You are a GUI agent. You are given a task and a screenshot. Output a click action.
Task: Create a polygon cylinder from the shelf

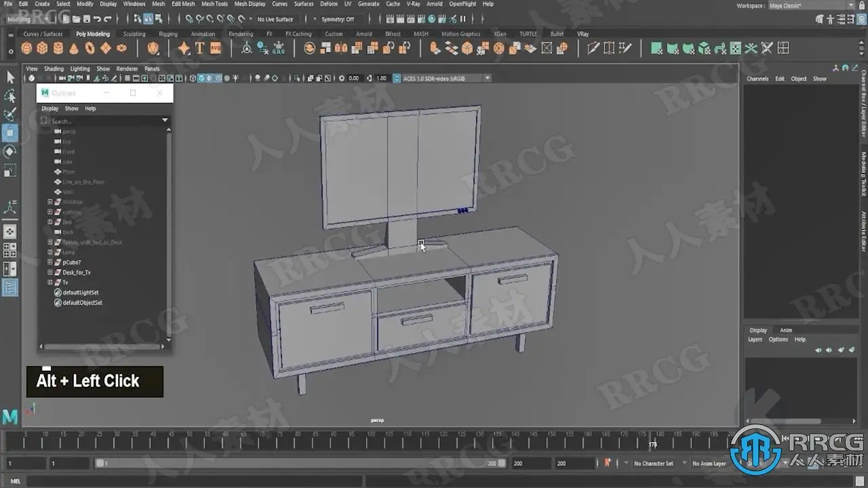coord(58,48)
